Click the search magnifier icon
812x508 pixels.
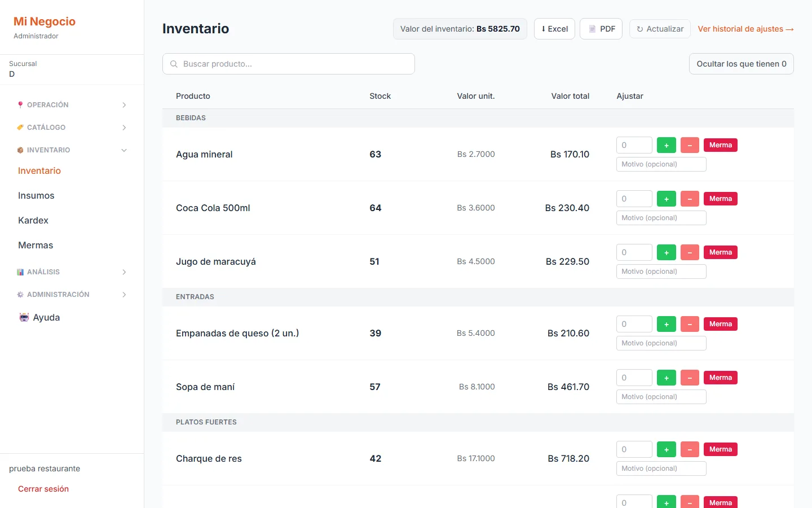(174, 64)
